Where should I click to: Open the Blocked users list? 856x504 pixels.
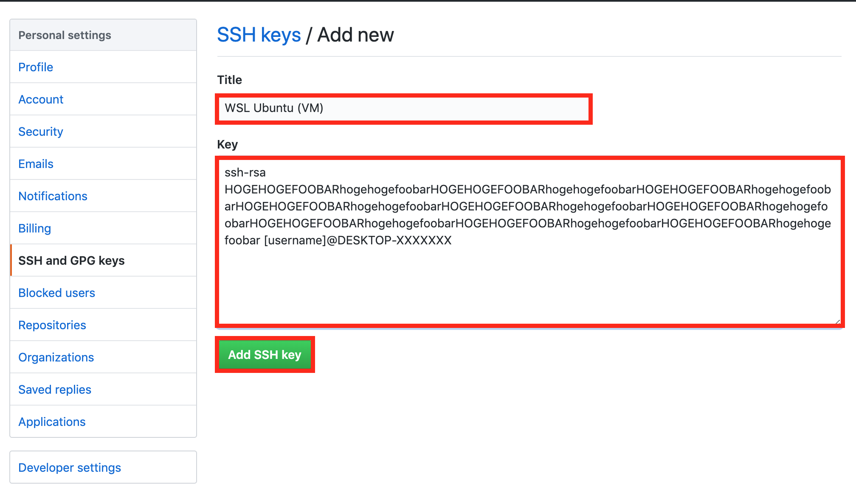click(x=56, y=293)
